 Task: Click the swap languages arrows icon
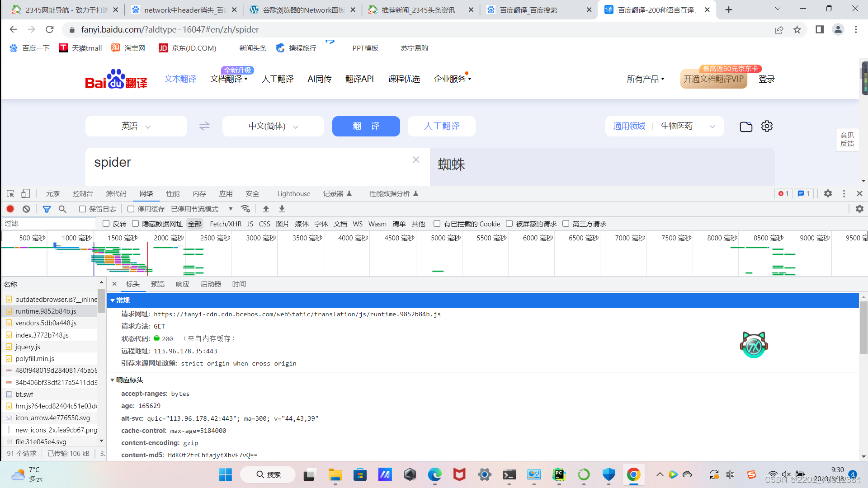(x=204, y=126)
